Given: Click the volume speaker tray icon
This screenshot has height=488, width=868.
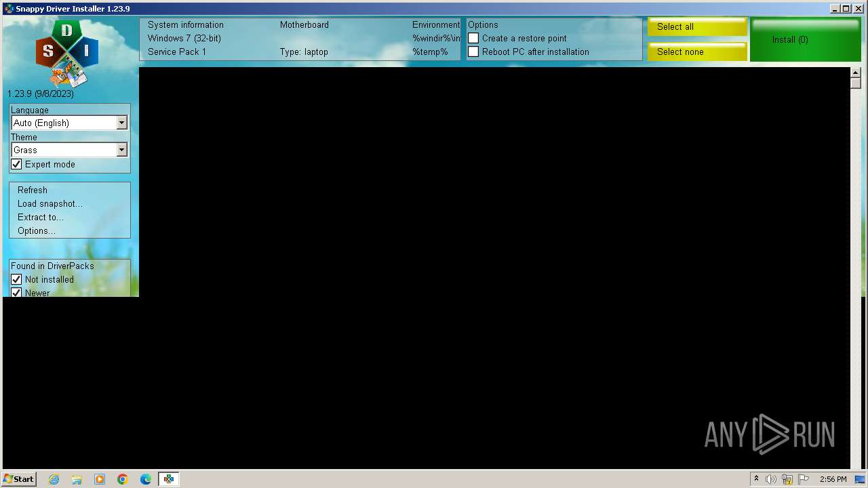Looking at the screenshot, I should click(771, 479).
